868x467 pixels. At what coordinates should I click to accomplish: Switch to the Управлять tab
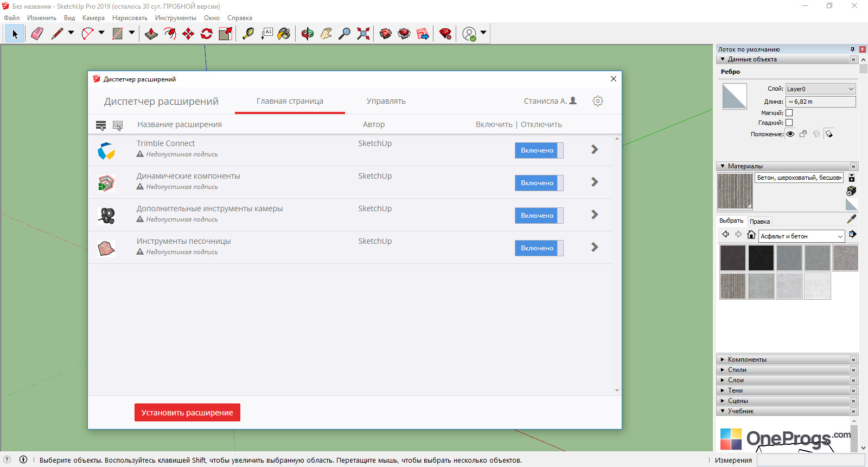click(x=386, y=101)
